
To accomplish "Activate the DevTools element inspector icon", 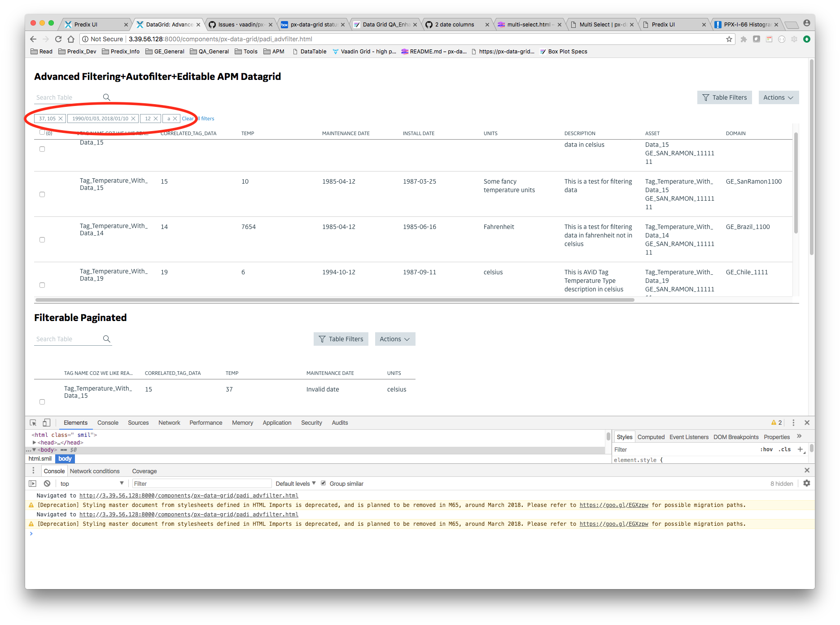I will (33, 423).
